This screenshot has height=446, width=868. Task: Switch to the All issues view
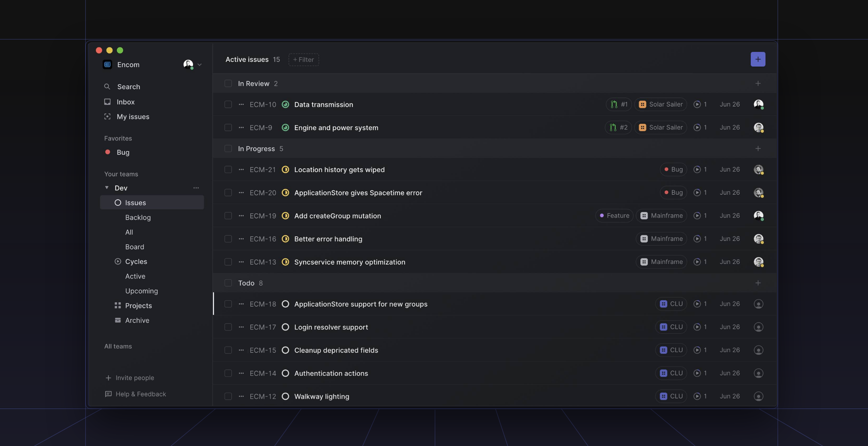[x=129, y=232]
